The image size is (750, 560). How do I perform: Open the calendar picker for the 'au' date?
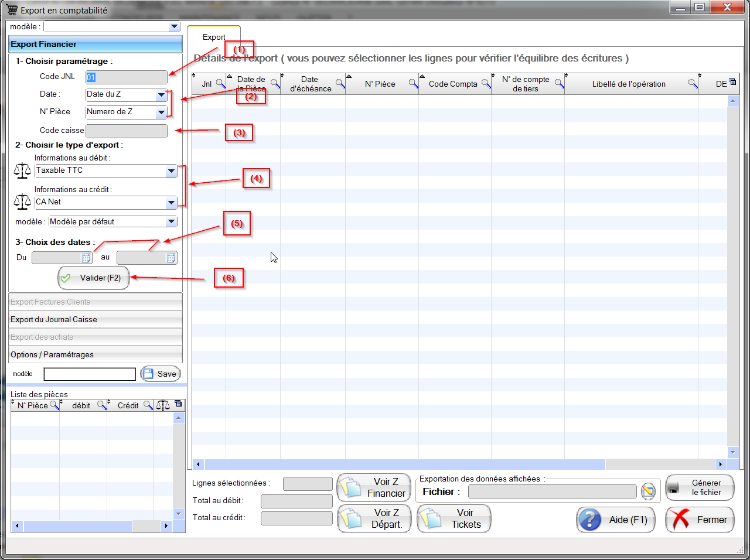[171, 258]
